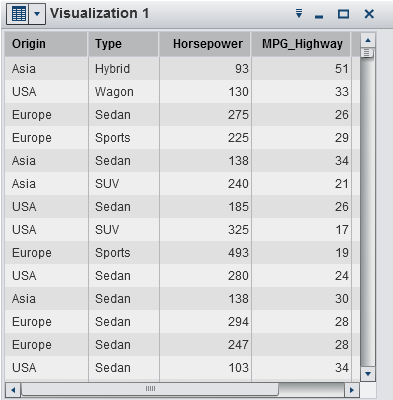393x400 pixels.
Task: Click the horizontal scrollbar thumb
Action: pos(150,389)
